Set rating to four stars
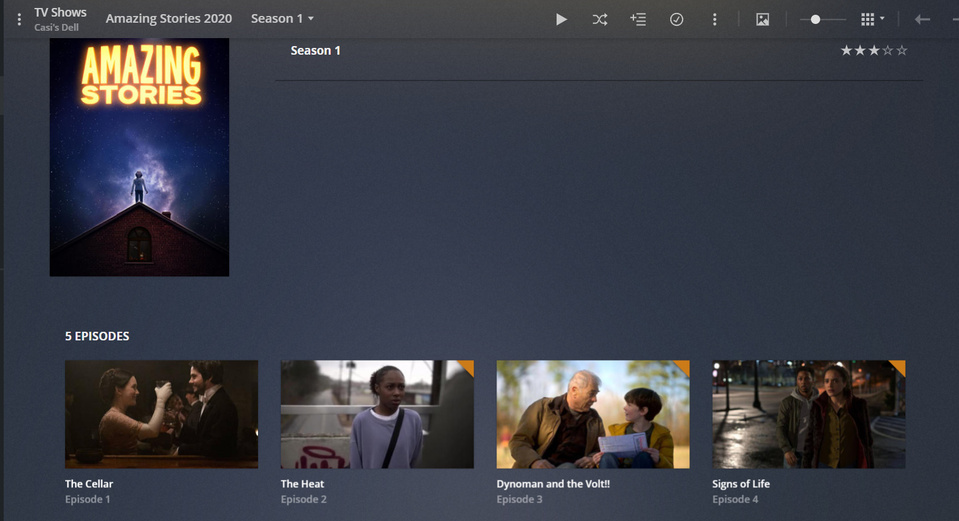Screen dimensions: 959x521 [888, 51]
